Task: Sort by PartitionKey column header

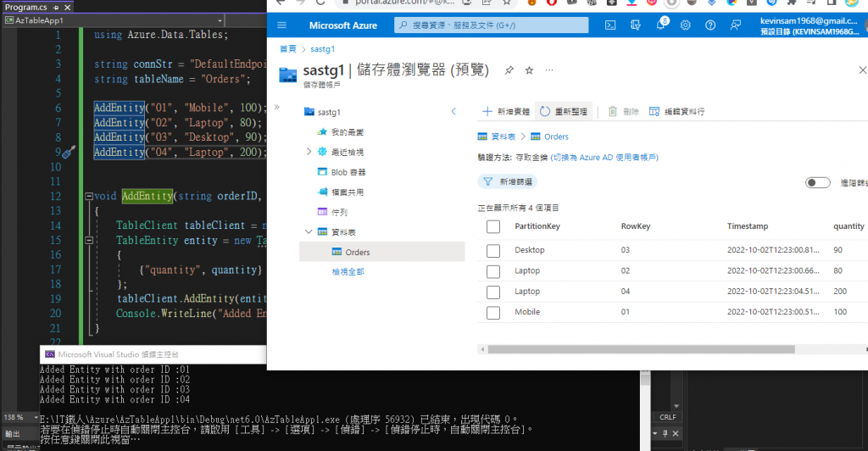Action: pyautogui.click(x=537, y=226)
